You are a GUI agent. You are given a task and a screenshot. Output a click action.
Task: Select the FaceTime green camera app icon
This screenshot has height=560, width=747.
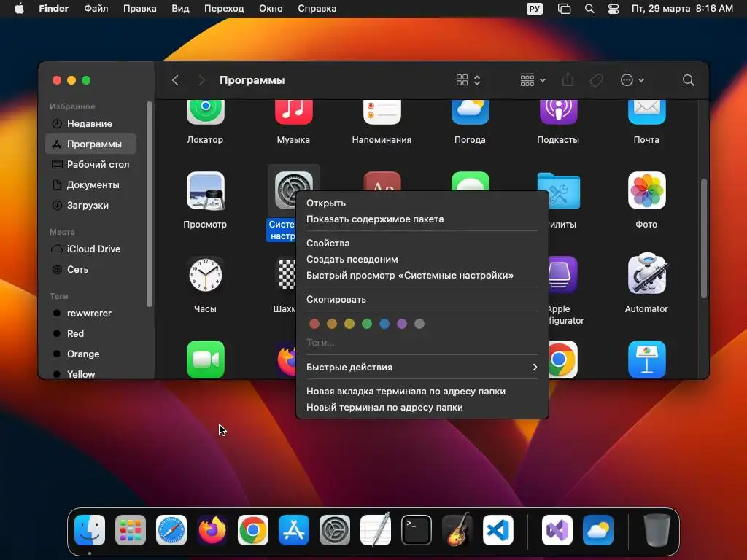[205, 359]
